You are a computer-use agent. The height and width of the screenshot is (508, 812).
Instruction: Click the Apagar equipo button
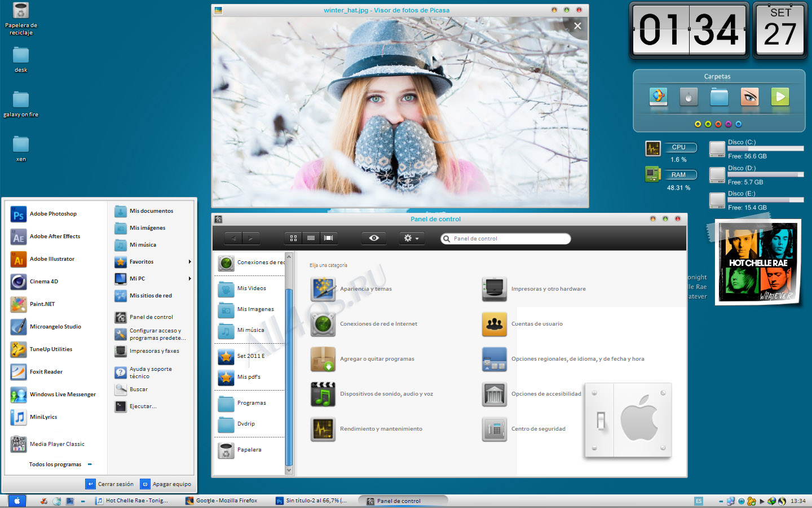tap(166, 484)
